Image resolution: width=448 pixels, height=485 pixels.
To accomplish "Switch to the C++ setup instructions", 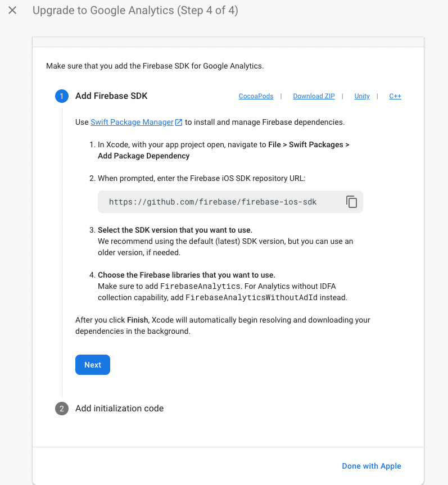I will [395, 96].
